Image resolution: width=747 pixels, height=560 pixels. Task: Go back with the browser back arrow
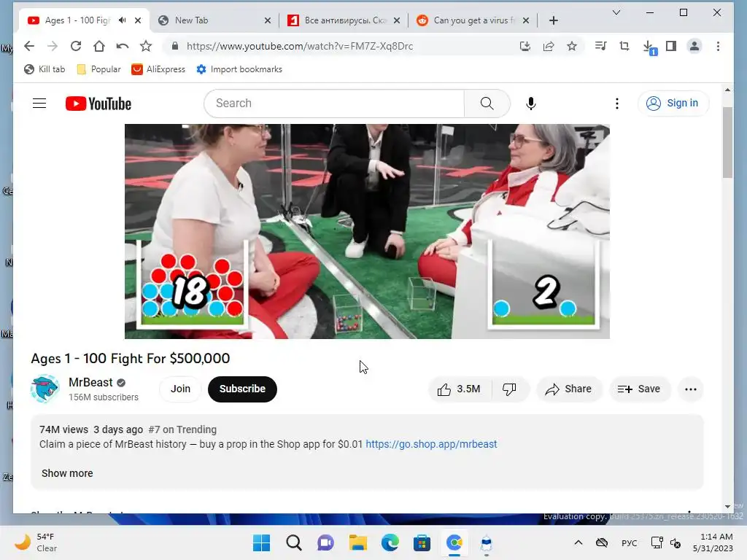[29, 46]
